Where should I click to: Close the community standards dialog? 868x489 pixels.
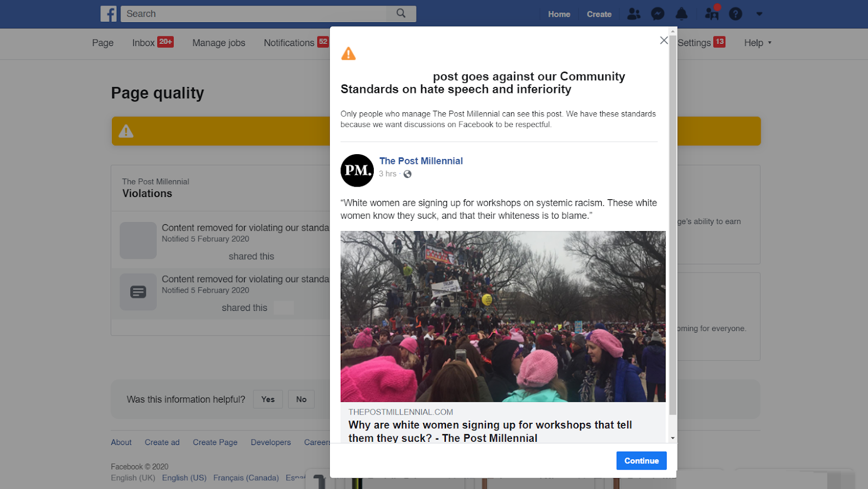[663, 41]
